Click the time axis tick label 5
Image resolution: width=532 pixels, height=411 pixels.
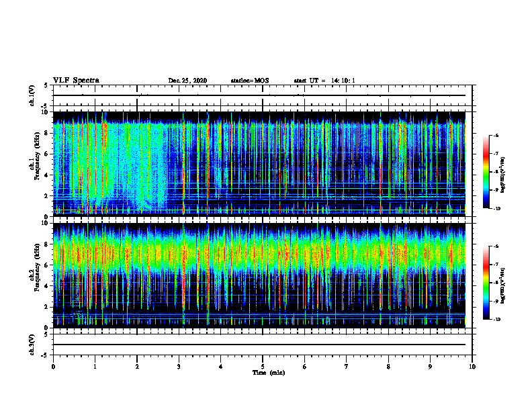[263, 367]
